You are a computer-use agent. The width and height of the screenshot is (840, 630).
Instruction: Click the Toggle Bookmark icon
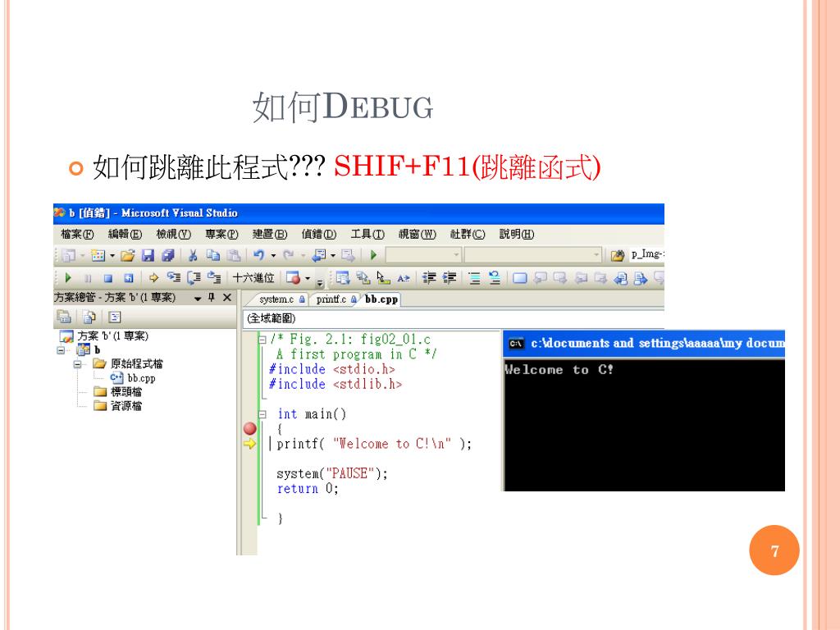pos(519,277)
